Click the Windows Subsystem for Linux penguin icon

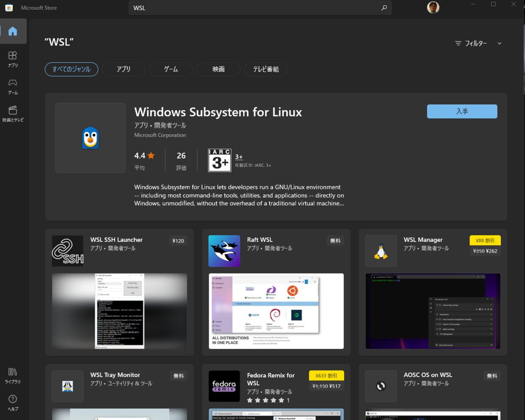pyautogui.click(x=90, y=138)
